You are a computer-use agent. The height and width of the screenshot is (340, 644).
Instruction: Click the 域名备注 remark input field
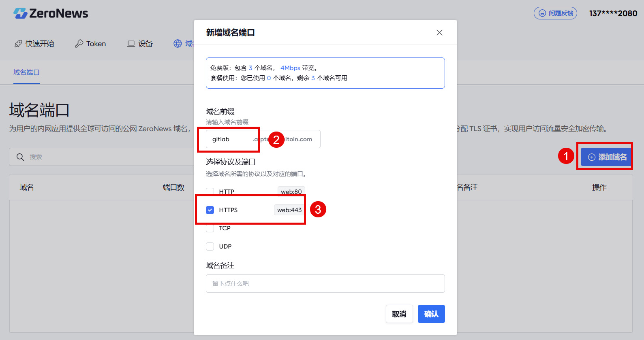pos(325,283)
